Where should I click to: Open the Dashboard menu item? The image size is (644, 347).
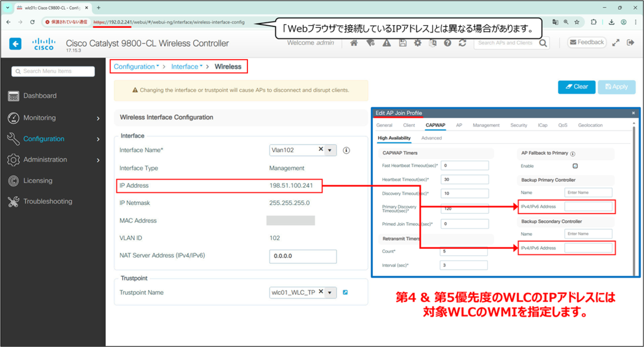[x=40, y=96]
